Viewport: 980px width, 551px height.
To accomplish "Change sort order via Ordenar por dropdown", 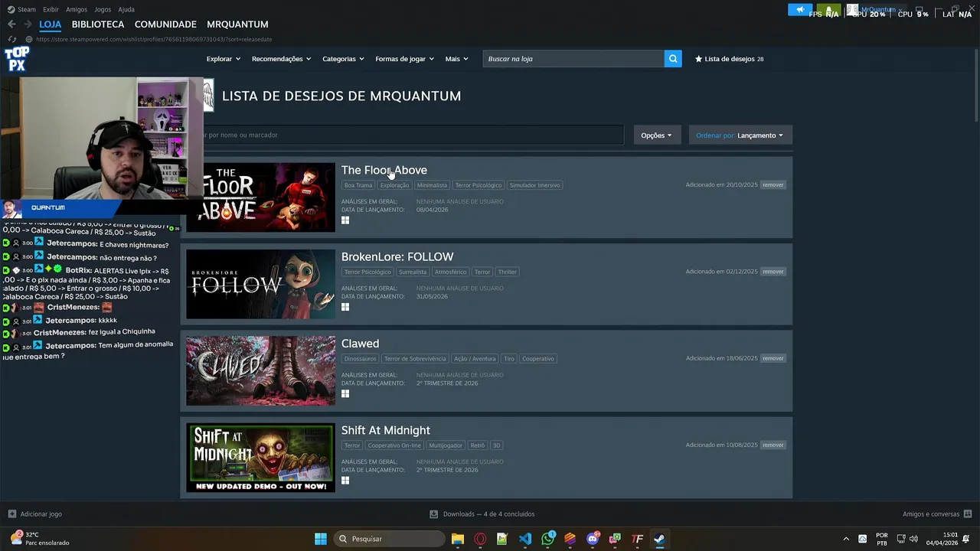I will pos(740,135).
